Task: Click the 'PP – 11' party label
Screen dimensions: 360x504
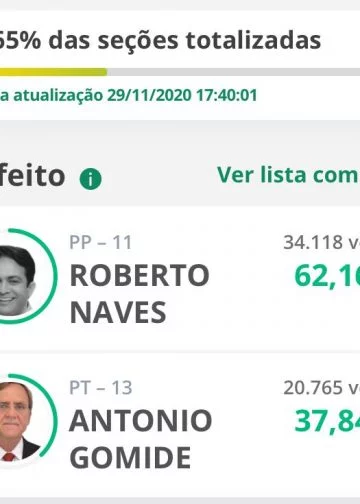Action: tap(101, 242)
